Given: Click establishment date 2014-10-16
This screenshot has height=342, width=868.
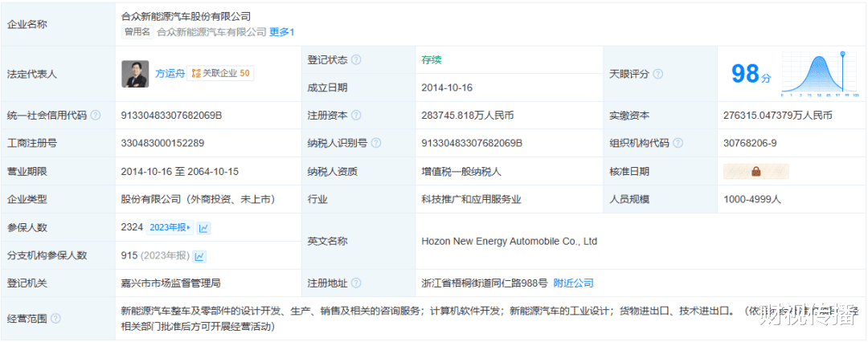Looking at the screenshot, I should click(447, 88).
